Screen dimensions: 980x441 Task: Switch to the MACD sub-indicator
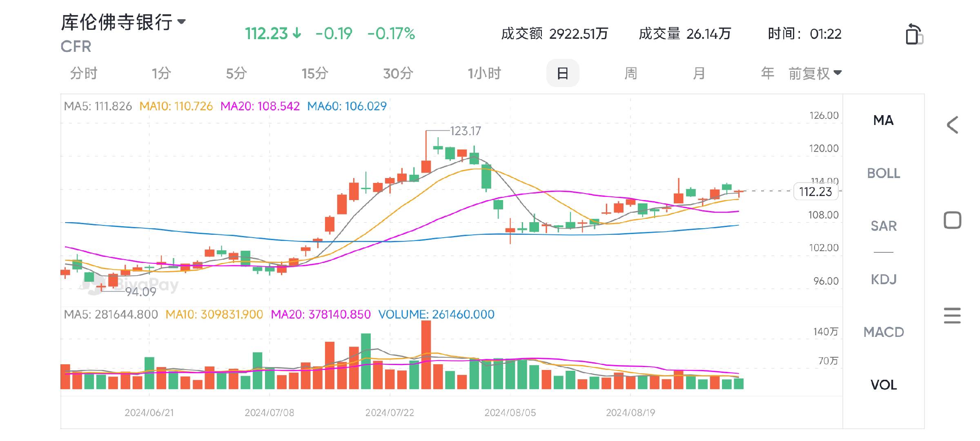pos(883,332)
